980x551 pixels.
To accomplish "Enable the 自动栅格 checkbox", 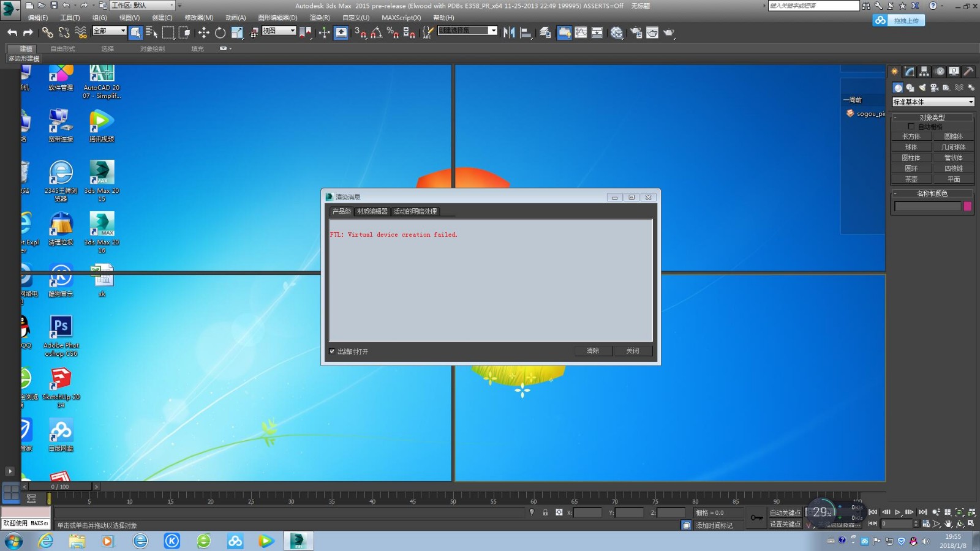I will pyautogui.click(x=911, y=127).
